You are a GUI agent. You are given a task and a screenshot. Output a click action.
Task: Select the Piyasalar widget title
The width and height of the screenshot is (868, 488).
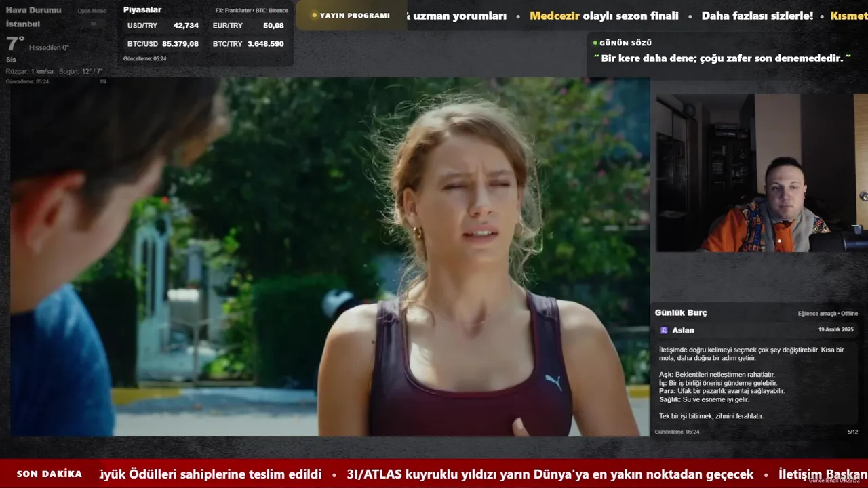[142, 9]
